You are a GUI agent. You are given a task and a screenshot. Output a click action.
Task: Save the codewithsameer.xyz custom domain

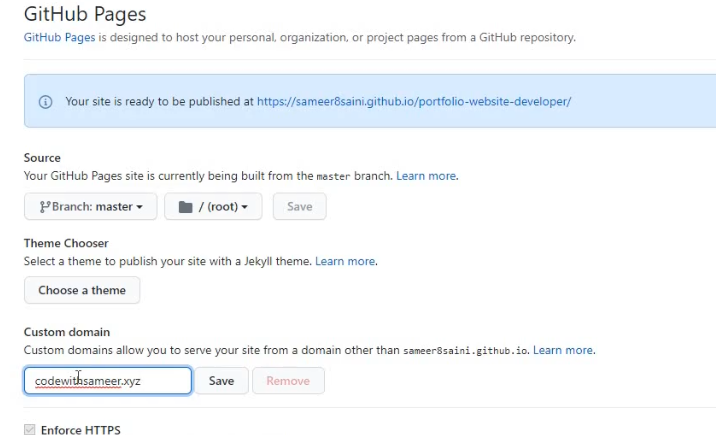[221, 381]
